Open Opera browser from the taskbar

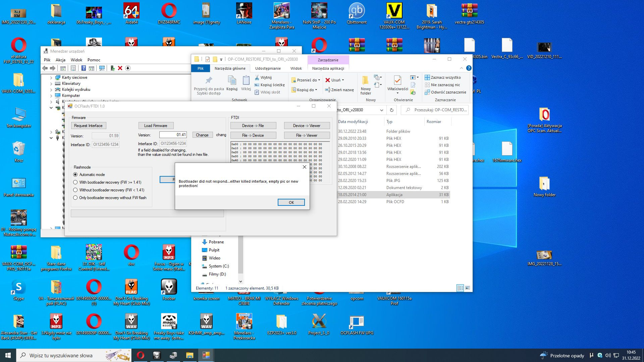tap(141, 355)
